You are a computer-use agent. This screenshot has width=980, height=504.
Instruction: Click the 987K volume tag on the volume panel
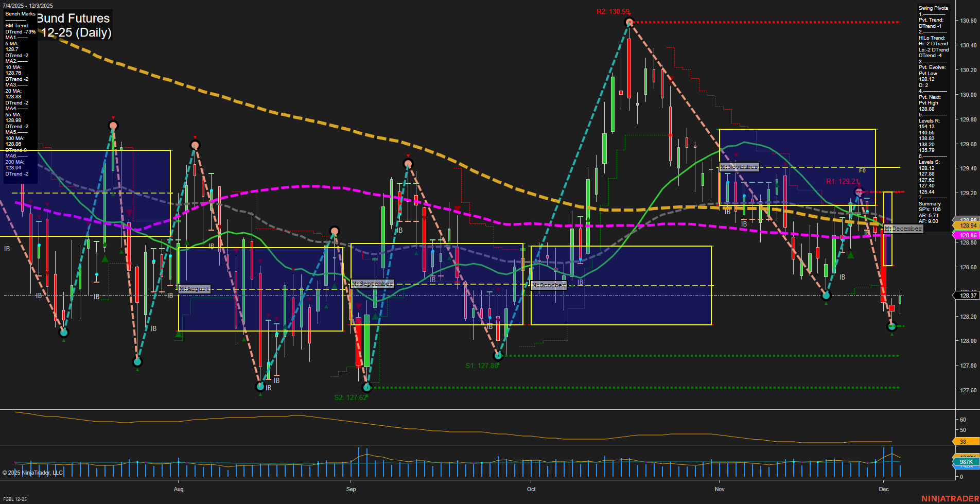tap(966, 463)
